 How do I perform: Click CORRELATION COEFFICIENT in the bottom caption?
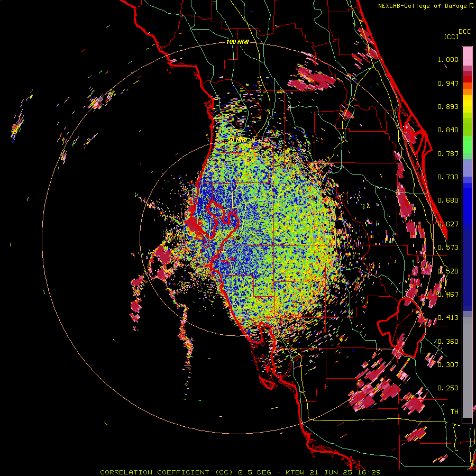tap(154, 472)
